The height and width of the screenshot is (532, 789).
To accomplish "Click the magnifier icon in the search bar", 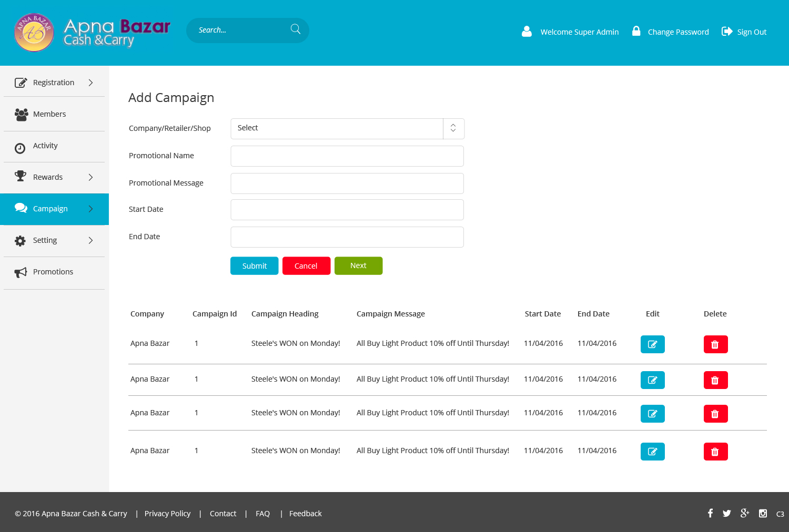I will pyautogui.click(x=296, y=29).
